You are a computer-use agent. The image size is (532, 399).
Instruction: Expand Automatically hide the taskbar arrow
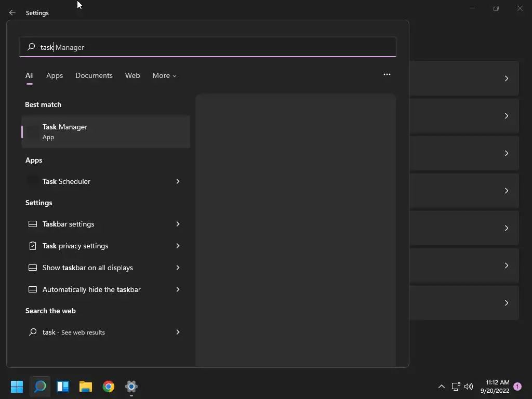(178, 289)
